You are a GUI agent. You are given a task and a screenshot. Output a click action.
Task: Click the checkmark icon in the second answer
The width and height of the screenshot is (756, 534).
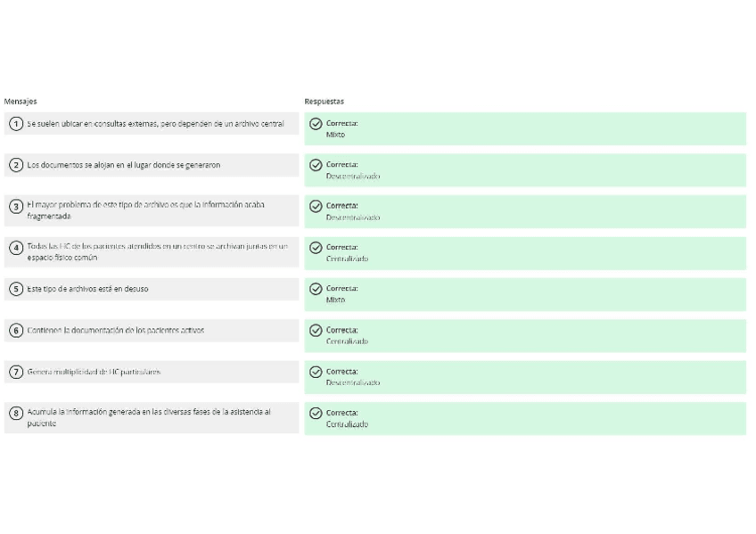pyautogui.click(x=316, y=165)
